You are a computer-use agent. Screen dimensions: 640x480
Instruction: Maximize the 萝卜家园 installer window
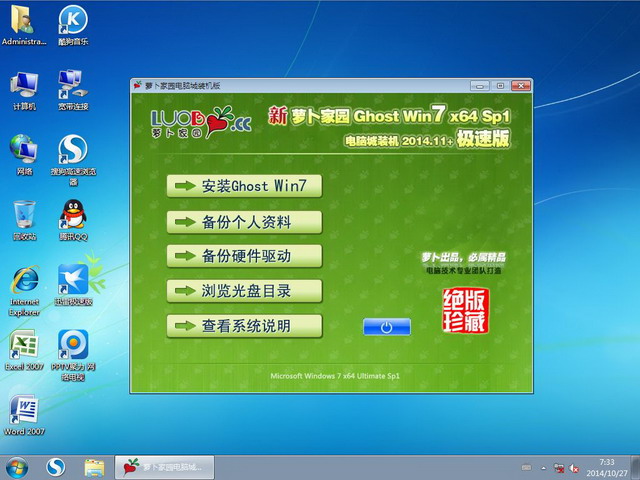[500, 86]
